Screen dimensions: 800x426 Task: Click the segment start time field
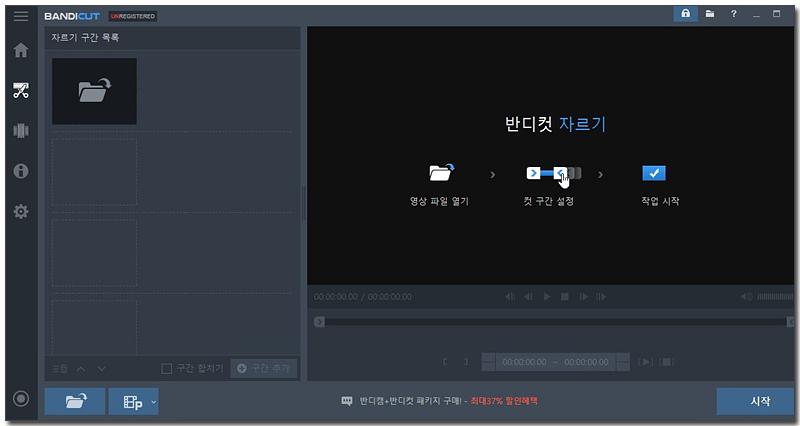[524, 362]
